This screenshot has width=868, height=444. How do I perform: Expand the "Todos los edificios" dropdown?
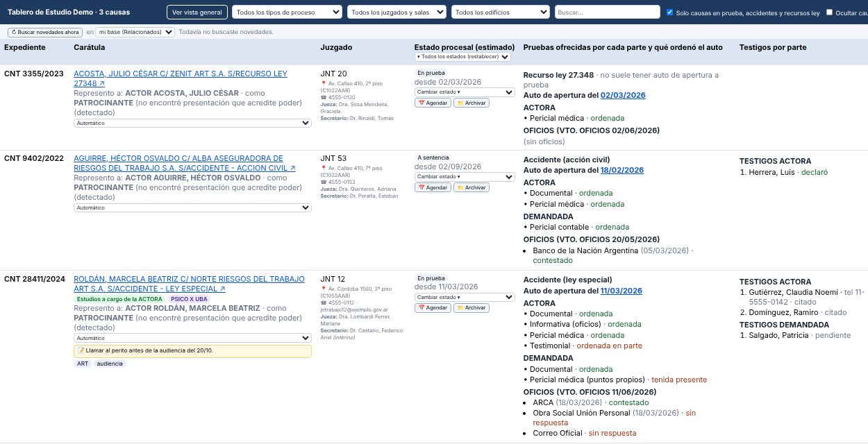click(x=501, y=12)
